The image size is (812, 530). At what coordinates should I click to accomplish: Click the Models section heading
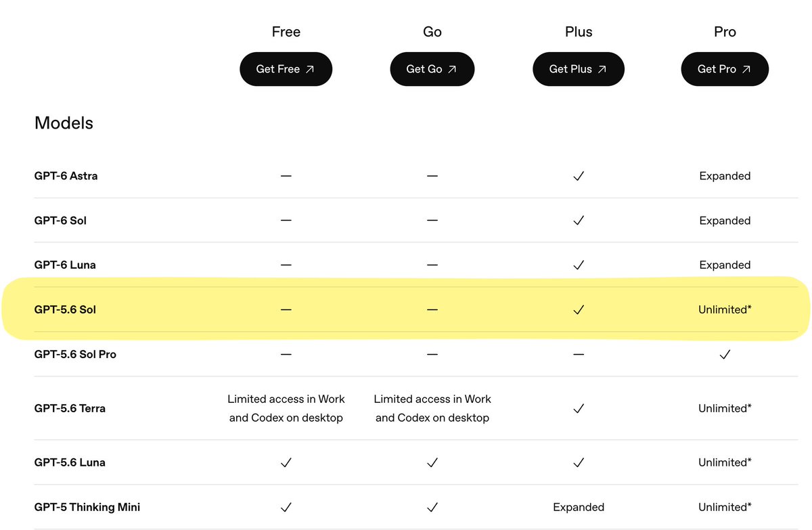[x=64, y=123]
